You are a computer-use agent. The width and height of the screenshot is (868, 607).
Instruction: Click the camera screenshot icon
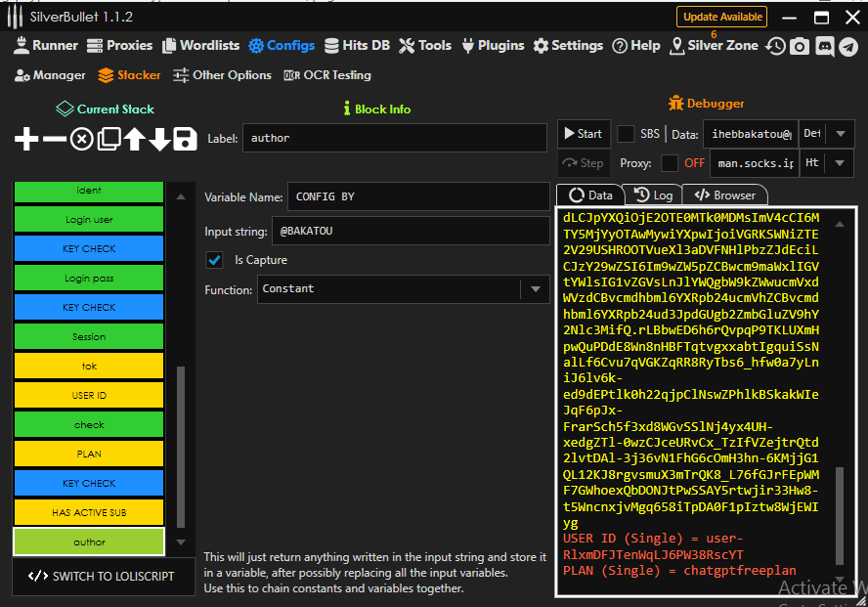tap(800, 46)
